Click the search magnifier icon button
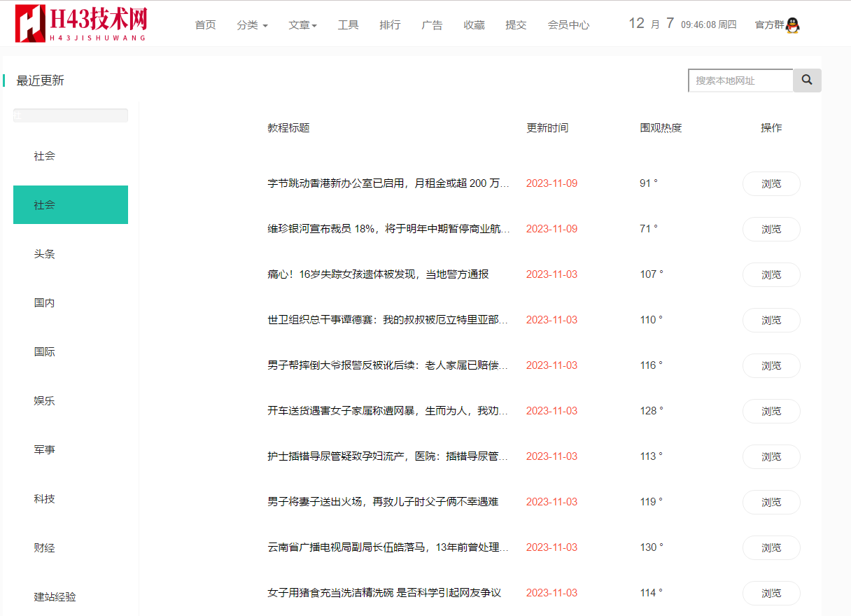 click(x=807, y=80)
